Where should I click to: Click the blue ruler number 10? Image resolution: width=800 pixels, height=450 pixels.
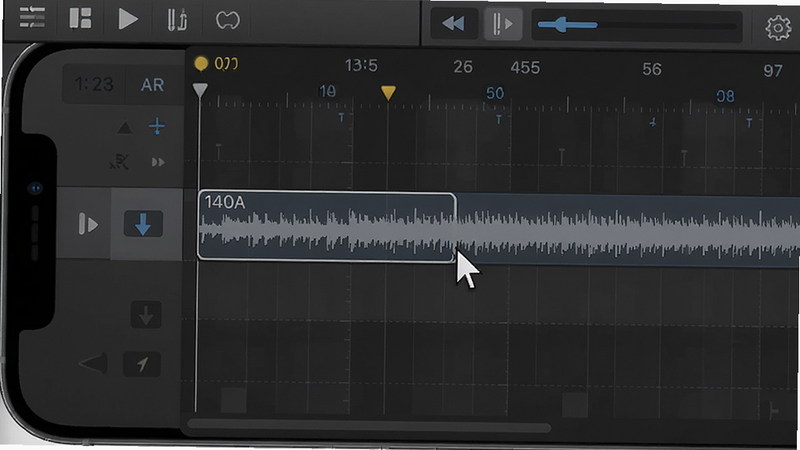(x=327, y=91)
